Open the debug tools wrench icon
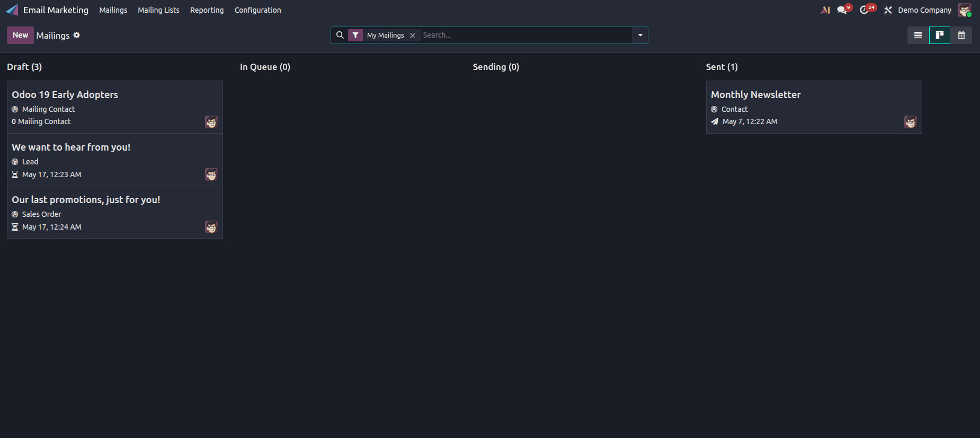This screenshot has height=438, width=980. pos(888,10)
